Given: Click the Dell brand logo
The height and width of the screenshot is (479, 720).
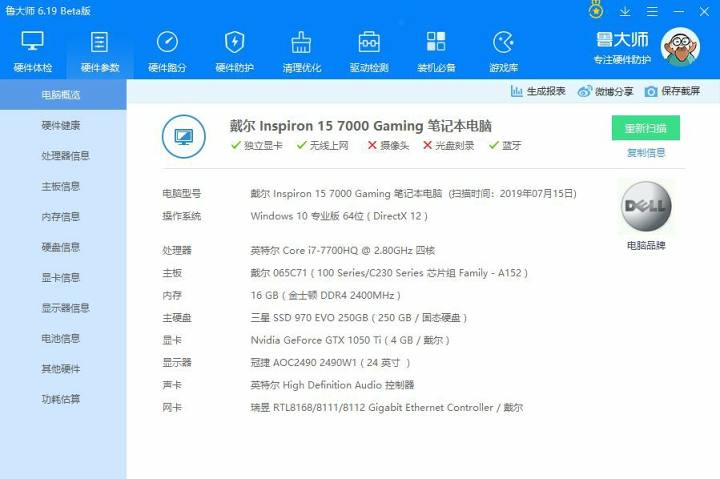Looking at the screenshot, I should (x=646, y=206).
